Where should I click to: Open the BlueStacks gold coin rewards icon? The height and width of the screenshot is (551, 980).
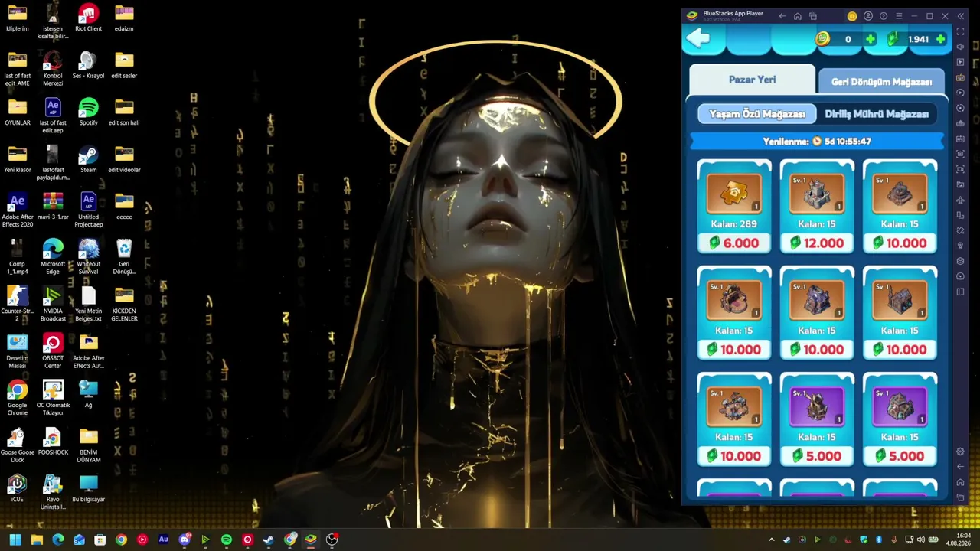pos(852,16)
